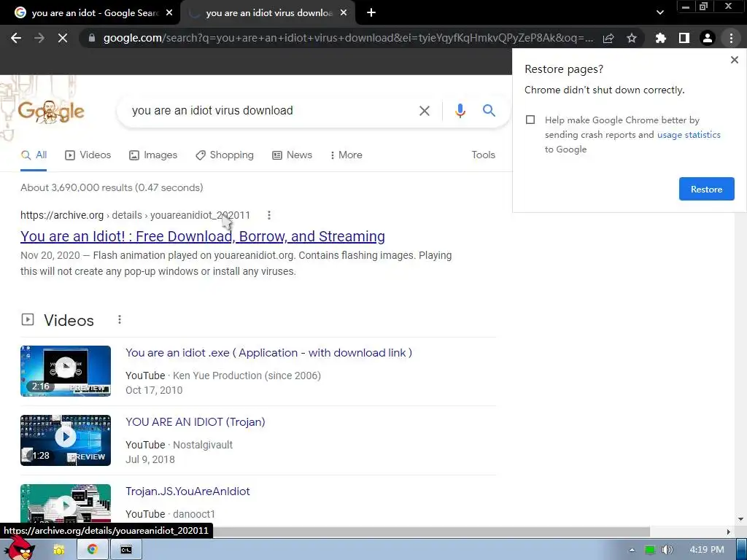Click the horizontal scrollbar track
Image resolution: width=747 pixels, height=560 pixels.
686,532
